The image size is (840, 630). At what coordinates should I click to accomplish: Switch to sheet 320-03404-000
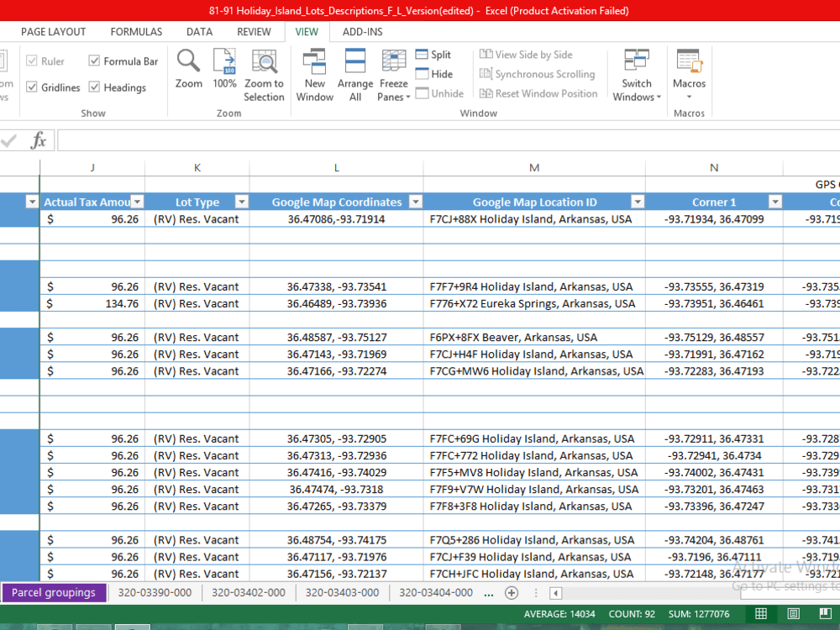tap(436, 592)
